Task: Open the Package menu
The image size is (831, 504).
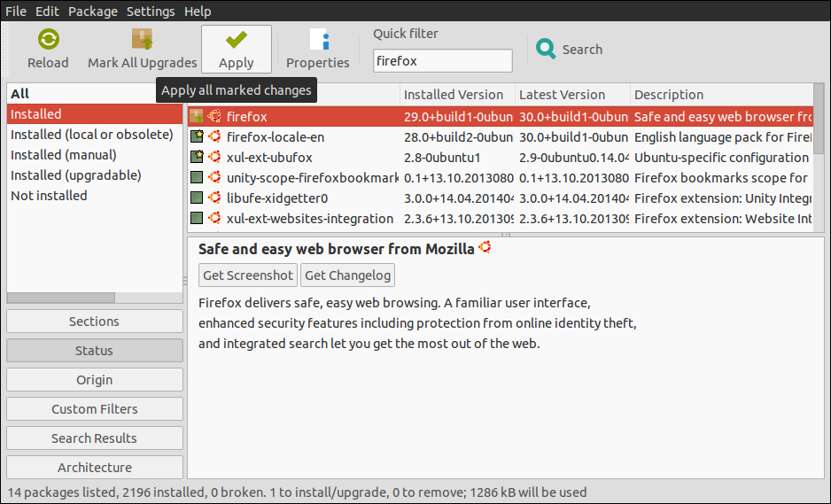Action: (93, 12)
